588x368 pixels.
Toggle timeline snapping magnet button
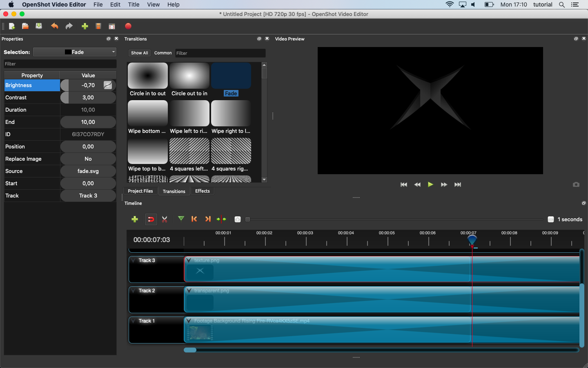[151, 219]
